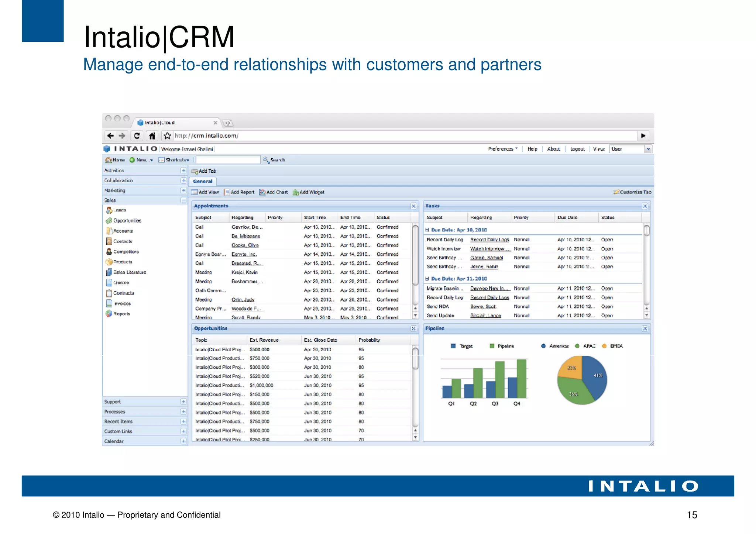The width and height of the screenshot is (756, 534).
Task: Open Accounts in Sales sidebar
Action: tap(120, 231)
